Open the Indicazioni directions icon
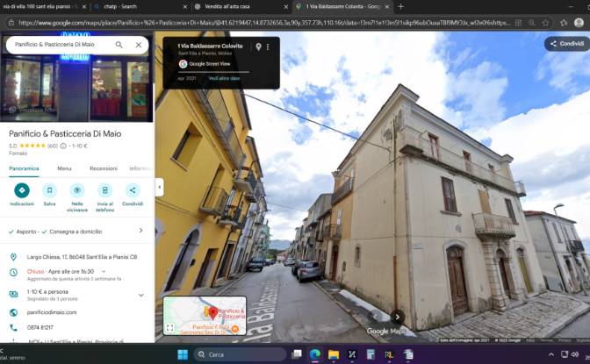 coord(22,190)
